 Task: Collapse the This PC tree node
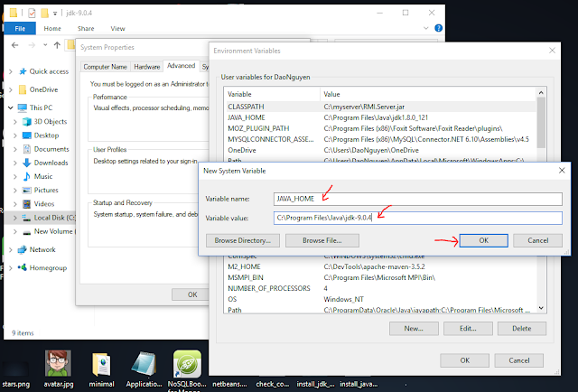click(10, 107)
